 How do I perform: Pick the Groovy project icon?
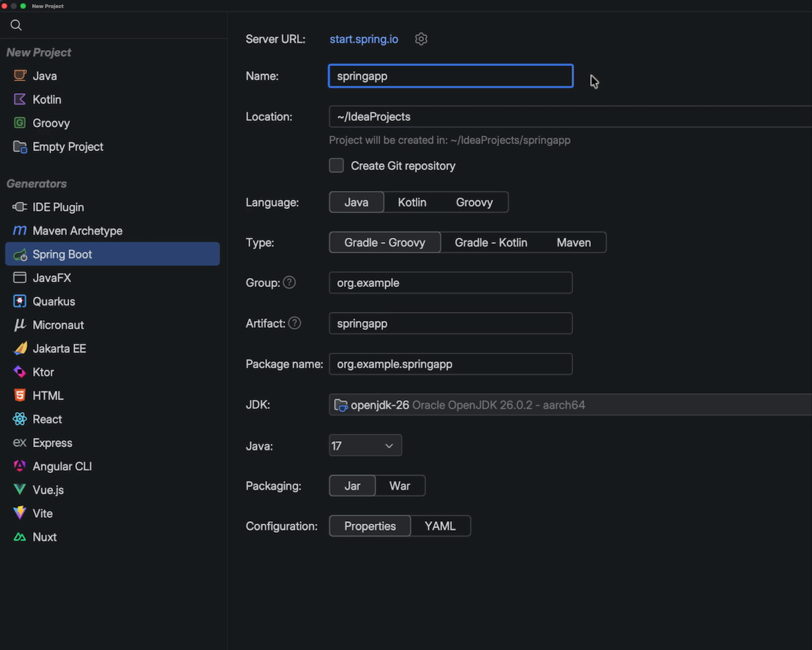pyautogui.click(x=20, y=123)
